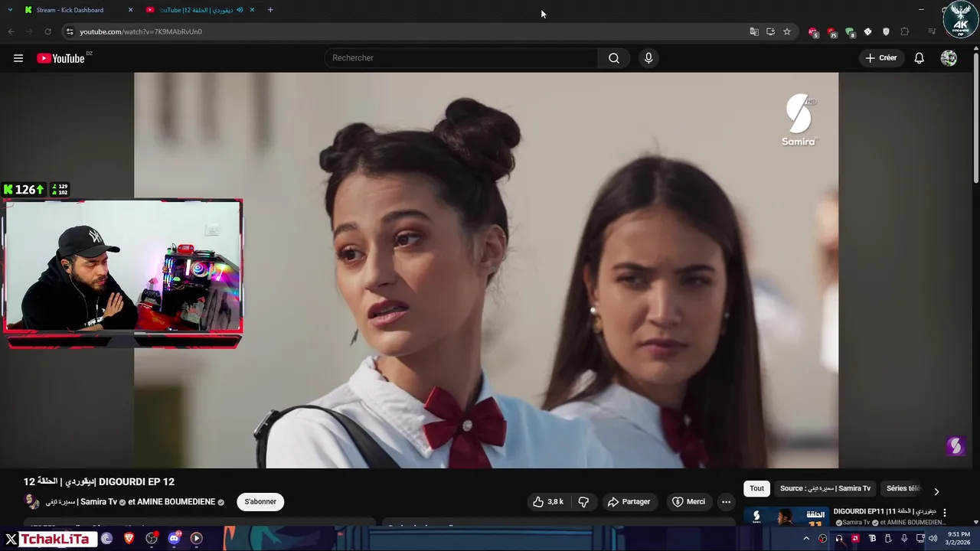980x551 pixels.
Task: View site information icon in address bar
Action: [70, 31]
